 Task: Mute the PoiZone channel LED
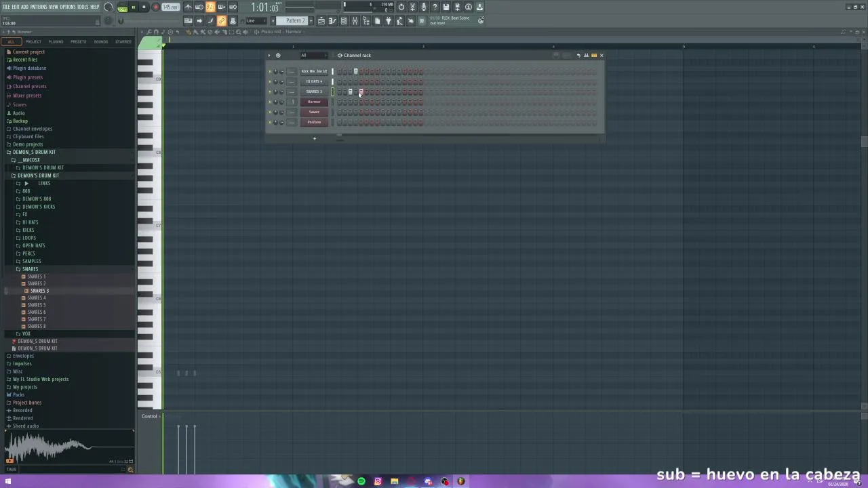pos(269,122)
